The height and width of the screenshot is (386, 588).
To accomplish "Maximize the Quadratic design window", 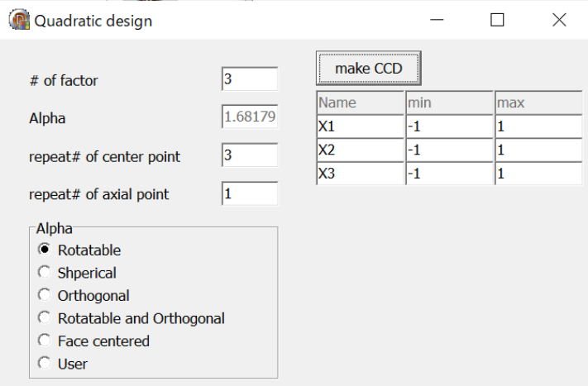I will (x=497, y=20).
